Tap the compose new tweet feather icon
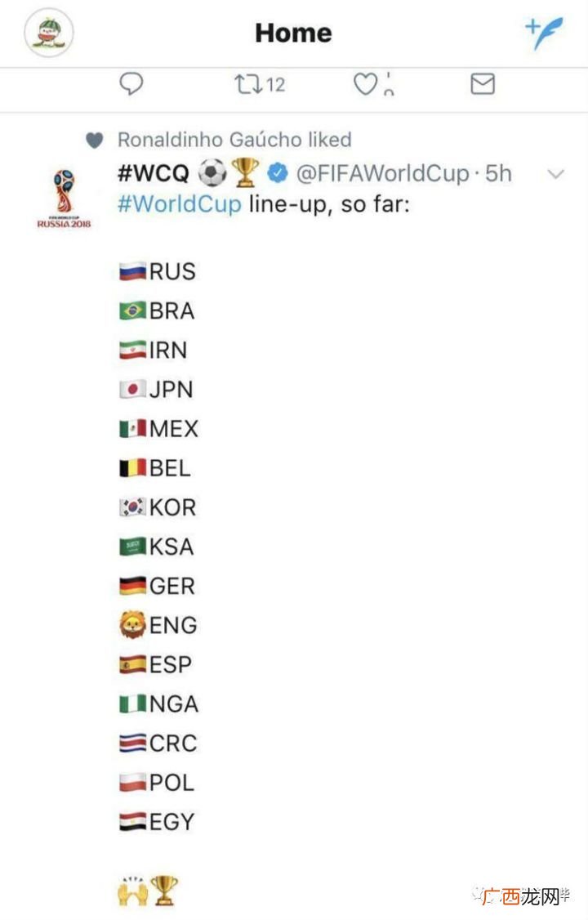This screenshot has height=920, width=588. point(544,32)
